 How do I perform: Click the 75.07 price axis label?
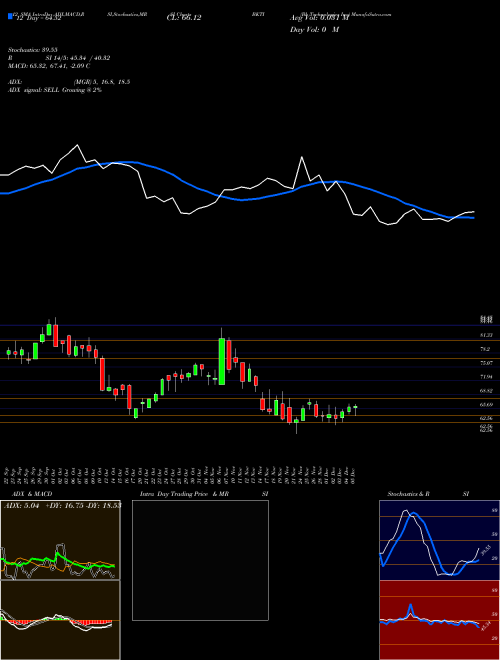tap(486, 362)
